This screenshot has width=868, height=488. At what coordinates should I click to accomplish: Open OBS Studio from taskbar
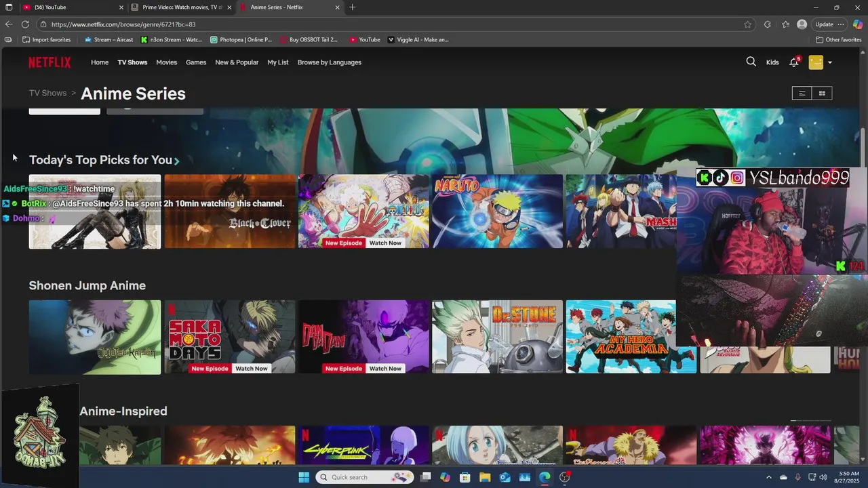pos(565,477)
